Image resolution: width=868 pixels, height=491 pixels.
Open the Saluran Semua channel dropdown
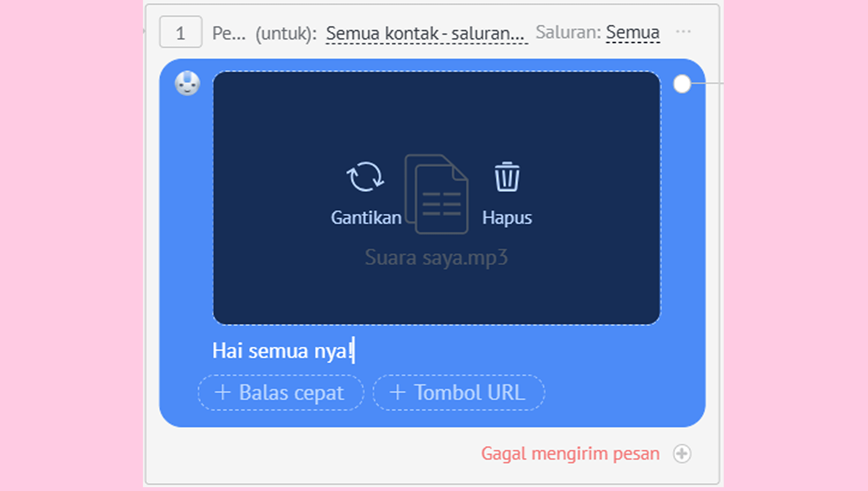632,33
